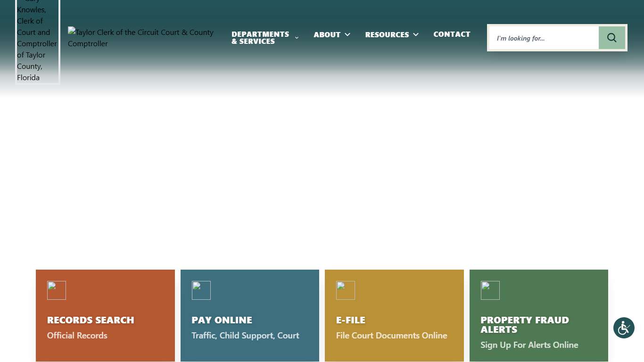Expand the About menu chevron

pos(347,34)
